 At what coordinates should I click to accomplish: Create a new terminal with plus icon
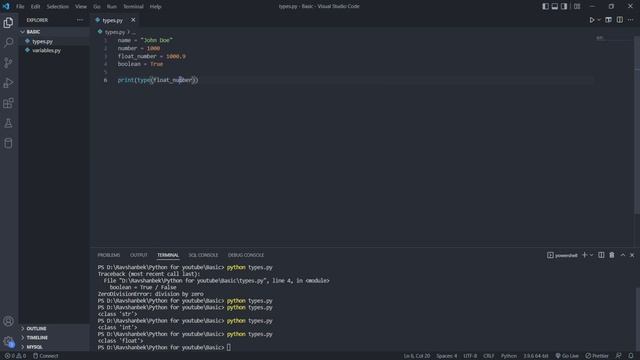coord(584,255)
